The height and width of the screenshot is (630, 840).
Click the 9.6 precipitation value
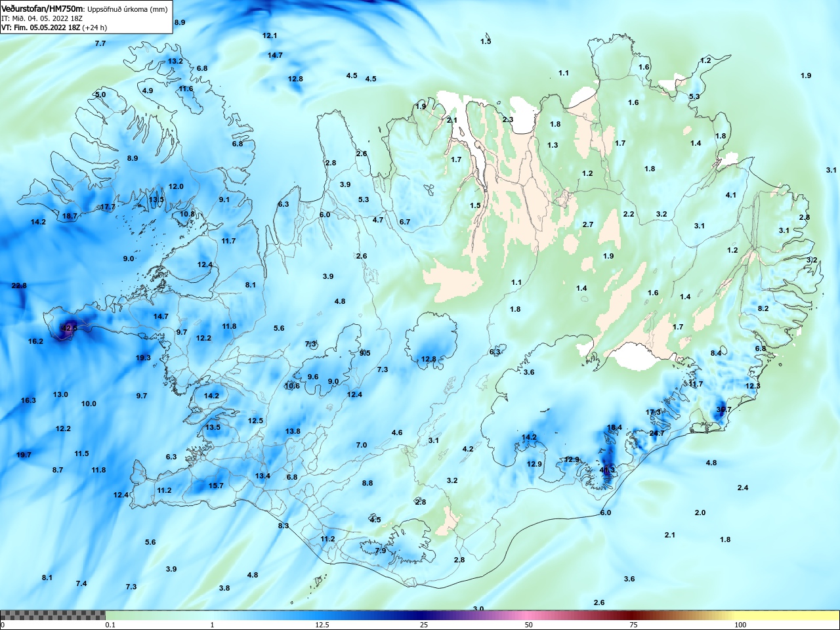point(313,377)
